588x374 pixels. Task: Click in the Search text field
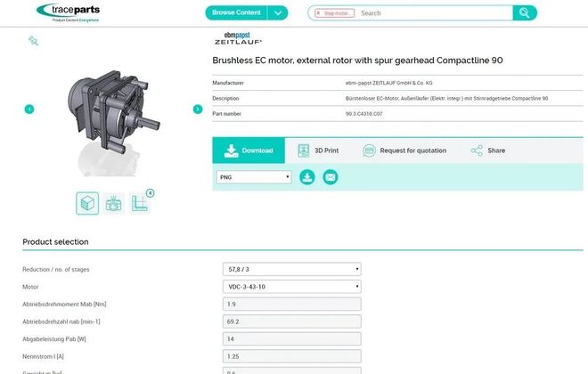[x=432, y=13]
